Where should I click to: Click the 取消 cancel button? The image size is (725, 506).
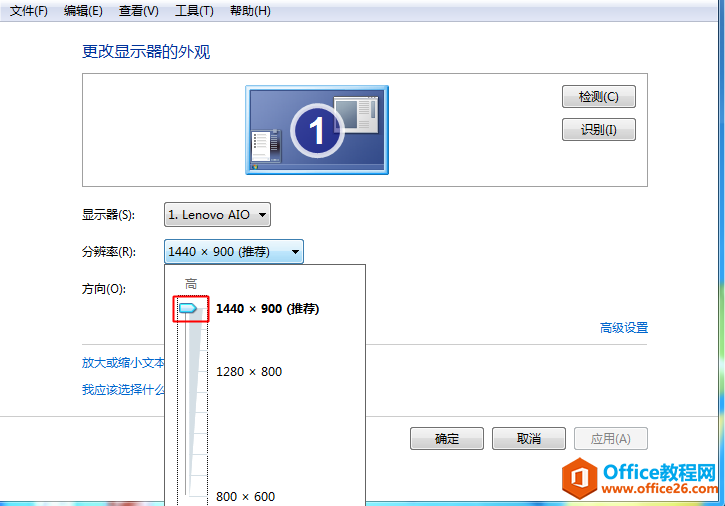coord(528,438)
